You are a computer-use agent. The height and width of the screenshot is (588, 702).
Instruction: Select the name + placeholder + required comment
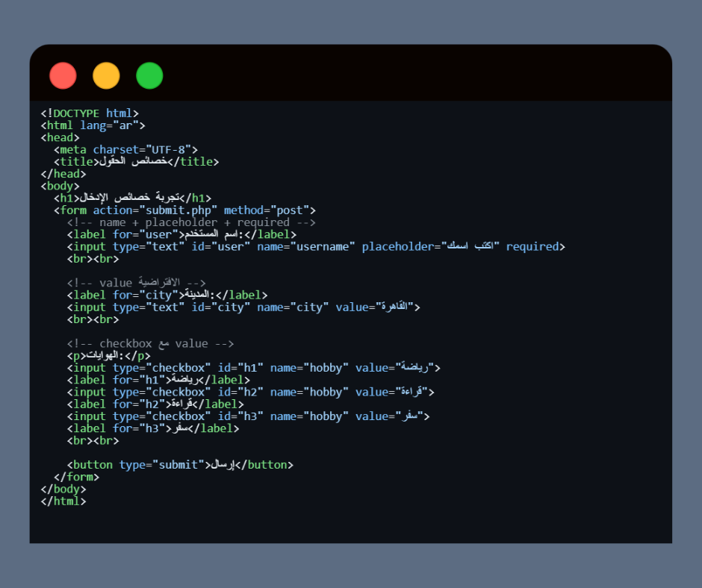tap(191, 222)
